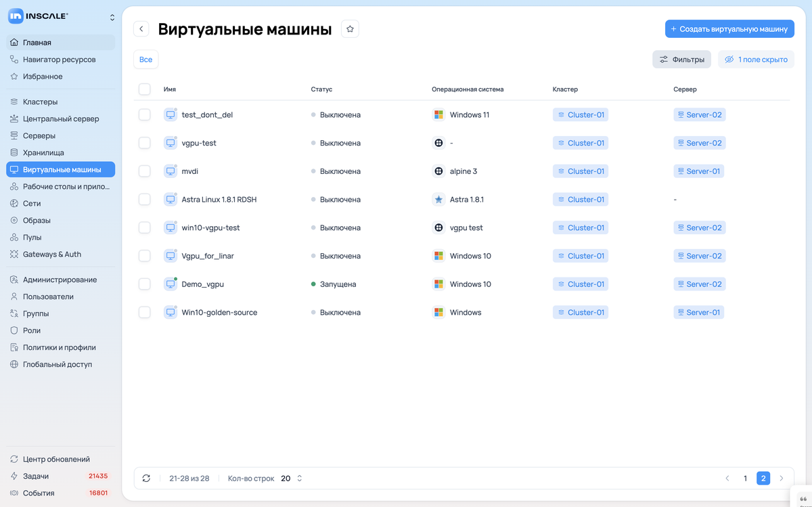The height and width of the screenshot is (507, 812).
Task: Open the Кол-во строк 20 dropdown
Action: [x=292, y=479]
